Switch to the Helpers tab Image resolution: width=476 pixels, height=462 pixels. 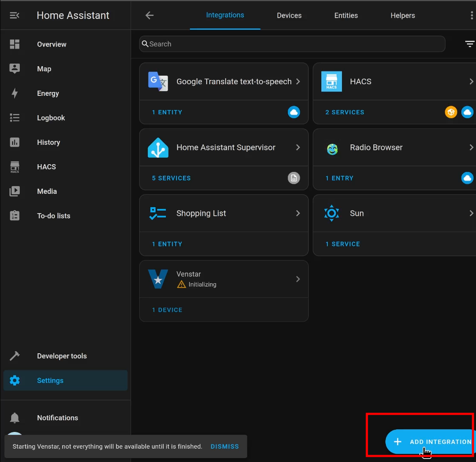click(403, 15)
